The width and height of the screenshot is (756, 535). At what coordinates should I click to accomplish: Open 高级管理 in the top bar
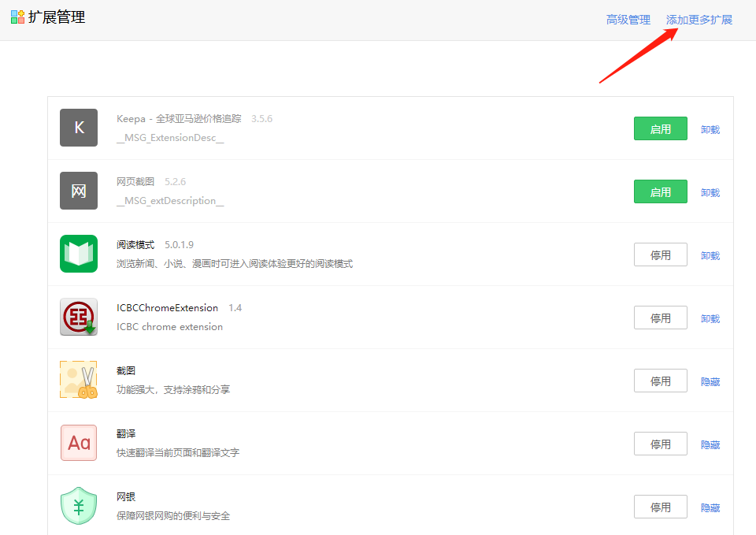tap(628, 20)
